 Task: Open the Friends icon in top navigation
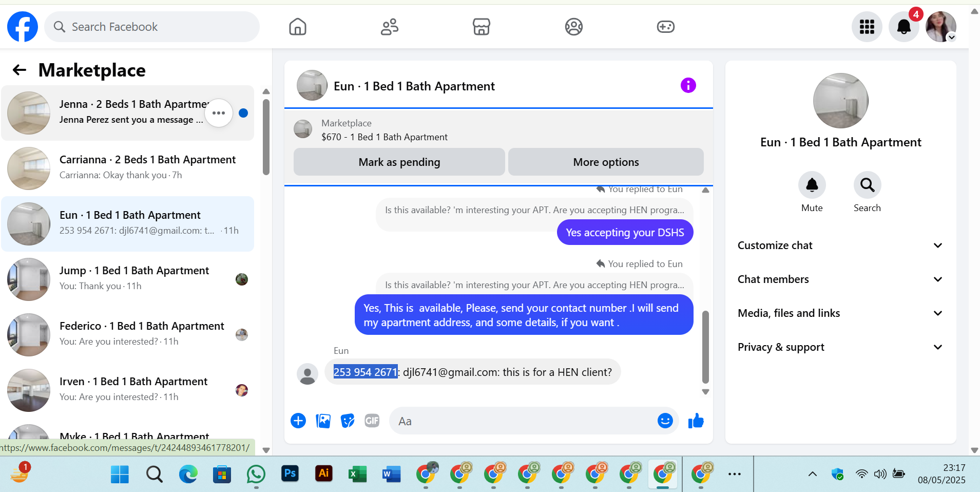pos(390,27)
